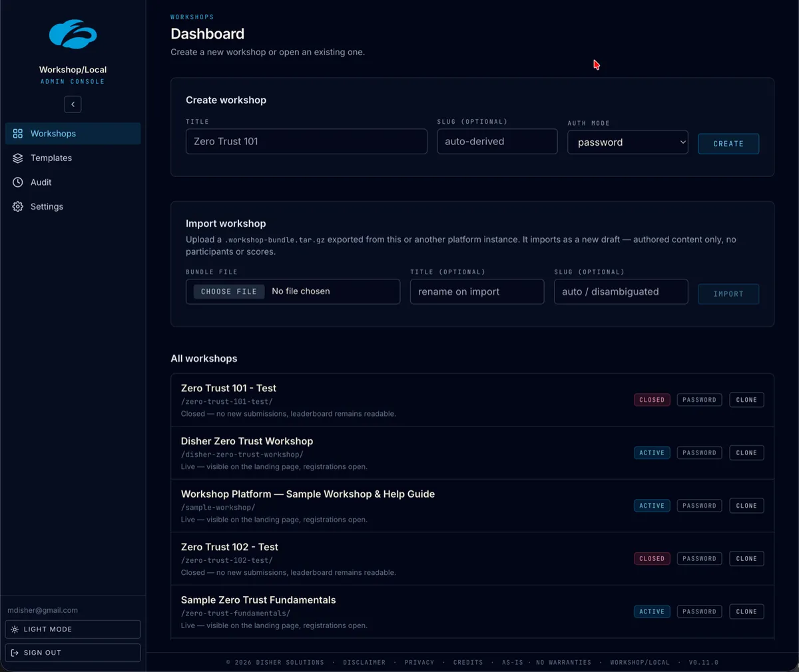The image size is (799, 672).
Task: Click the Workshops grid icon in sidebar
Action: pyautogui.click(x=18, y=134)
